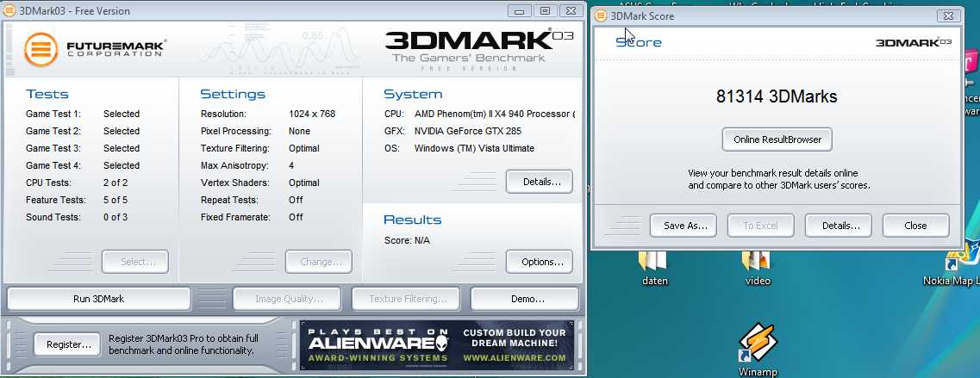Click the Alienware advertisement banner
Viewport: 980px width, 378px height.
[437, 344]
